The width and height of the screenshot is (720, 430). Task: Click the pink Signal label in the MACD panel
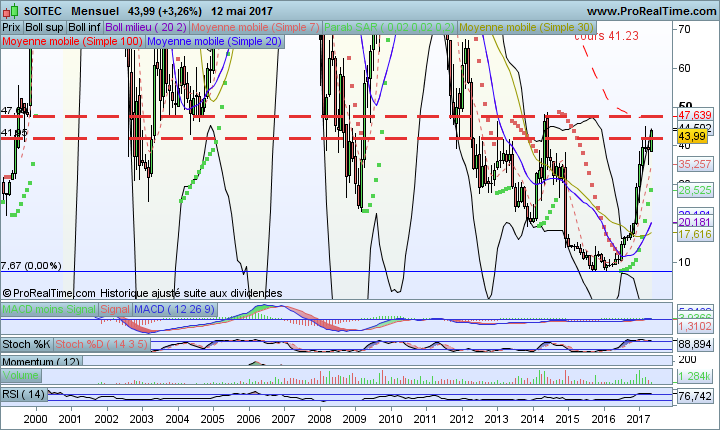(115, 310)
